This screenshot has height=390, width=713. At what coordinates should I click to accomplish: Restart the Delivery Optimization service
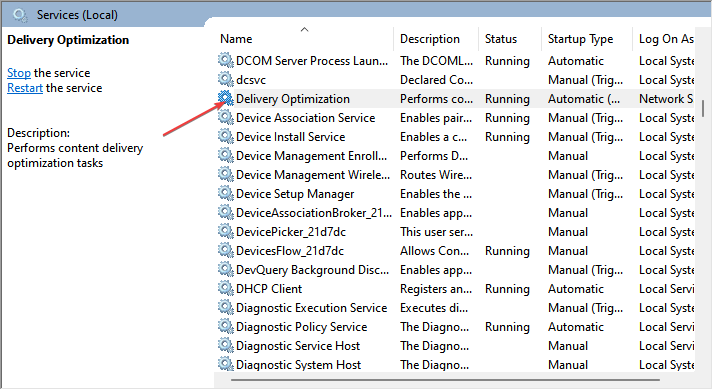(x=25, y=88)
